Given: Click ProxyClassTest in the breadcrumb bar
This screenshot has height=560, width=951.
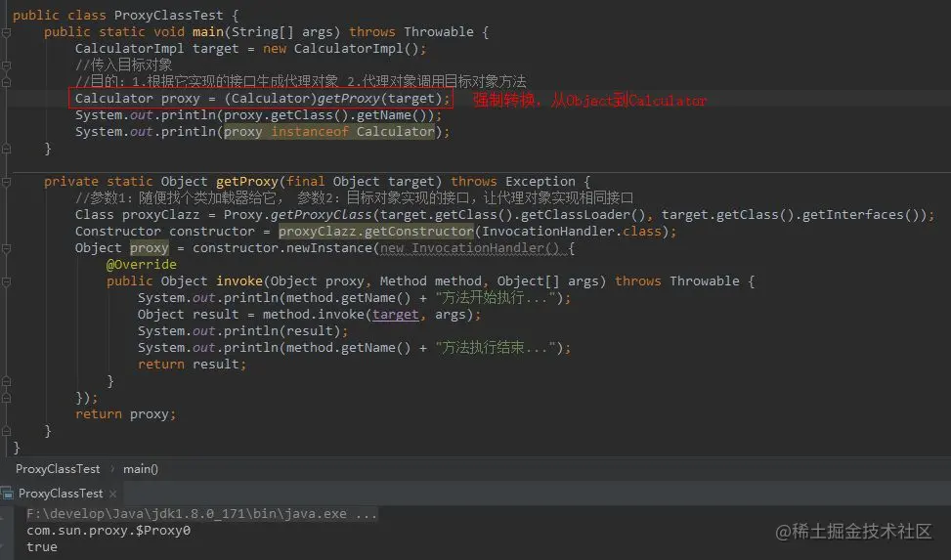Looking at the screenshot, I should 58,469.
